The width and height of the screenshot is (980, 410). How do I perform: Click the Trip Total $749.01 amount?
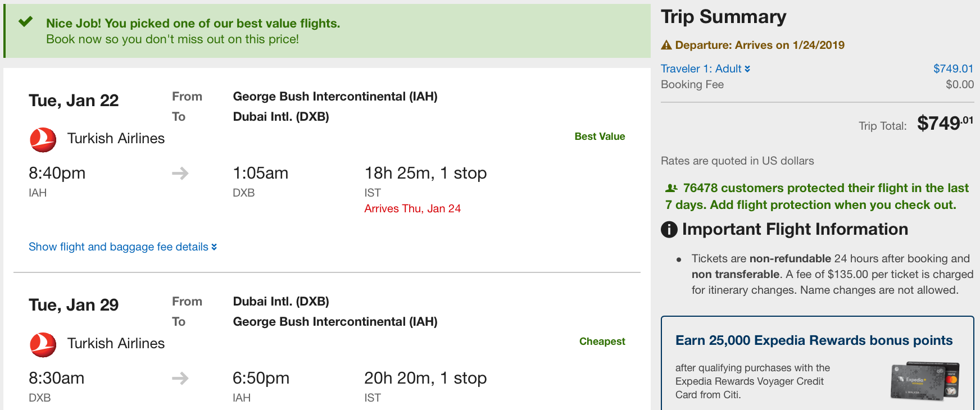tap(945, 123)
